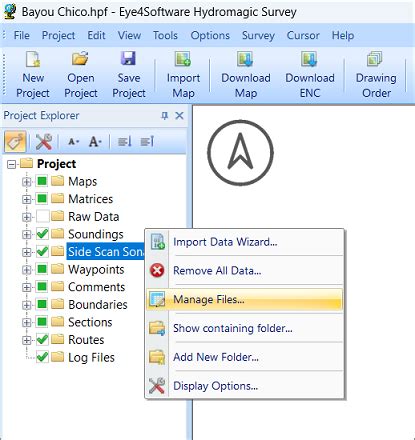
Task: Toggle the Boundaries checkbox
Action: point(42,304)
